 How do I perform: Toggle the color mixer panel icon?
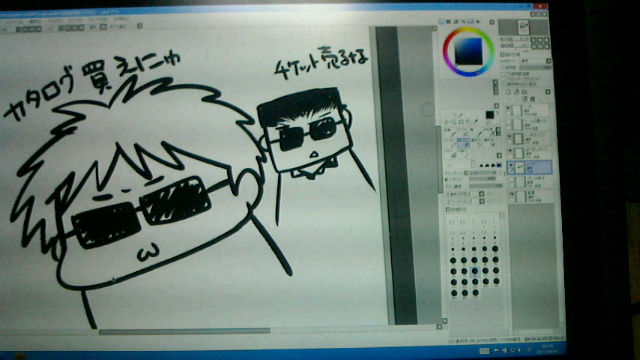[x=463, y=22]
